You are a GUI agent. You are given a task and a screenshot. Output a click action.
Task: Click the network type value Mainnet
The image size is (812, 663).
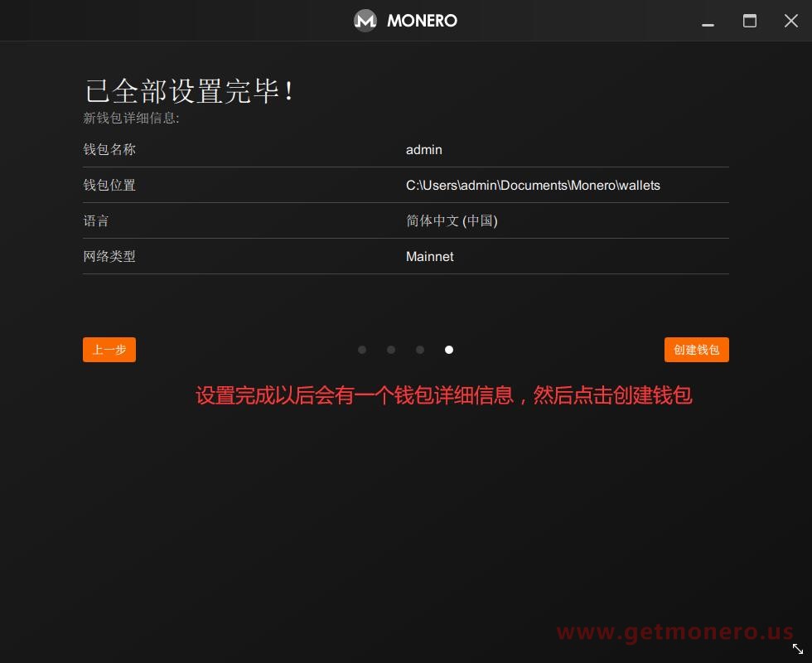point(429,256)
